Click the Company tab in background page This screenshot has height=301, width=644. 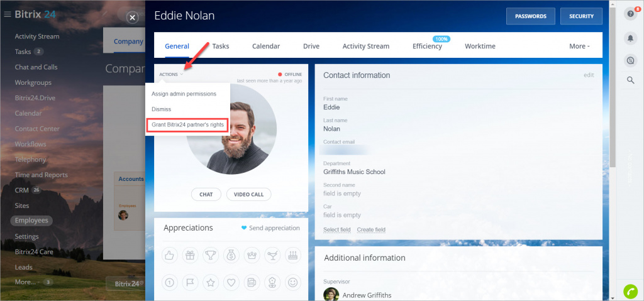[128, 41]
